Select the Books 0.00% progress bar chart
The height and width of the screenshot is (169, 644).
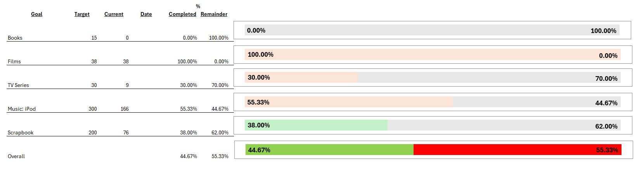pyautogui.click(x=432, y=30)
